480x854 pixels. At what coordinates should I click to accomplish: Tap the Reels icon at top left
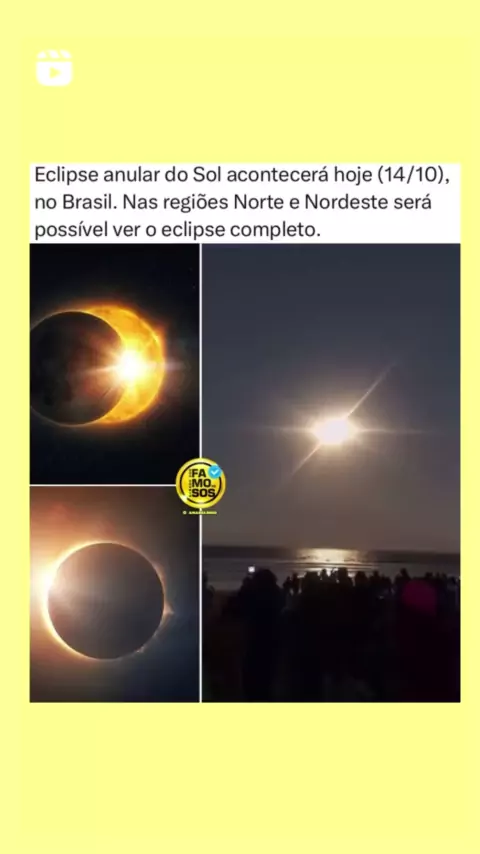[x=54, y=68]
